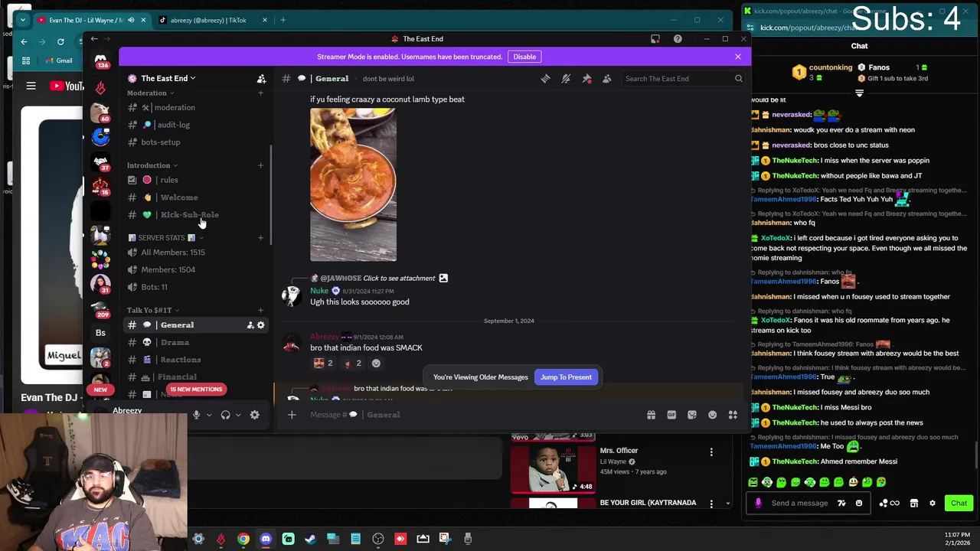
Task: Open the bots-setup channel
Action: 195,142
